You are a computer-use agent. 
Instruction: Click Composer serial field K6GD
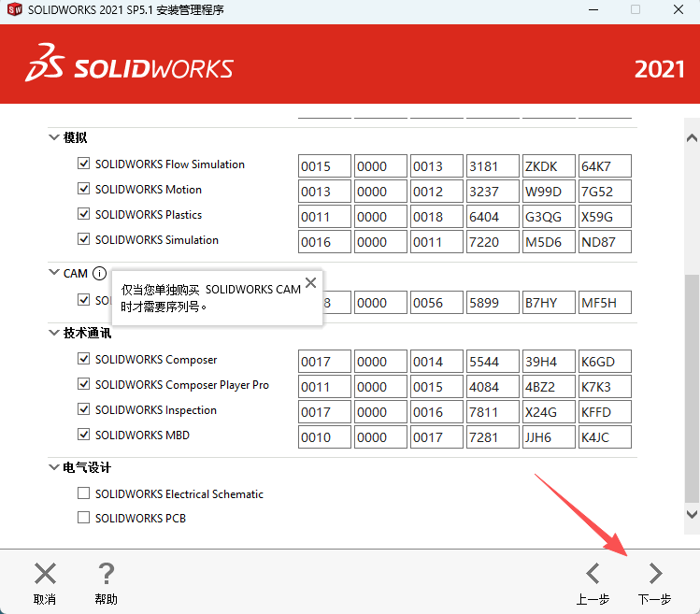tap(605, 362)
